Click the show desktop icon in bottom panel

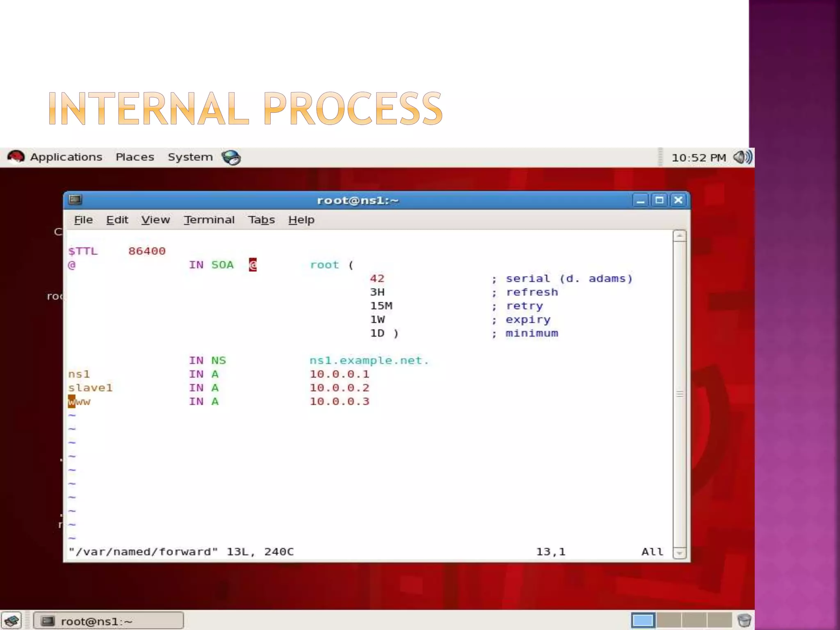point(11,621)
